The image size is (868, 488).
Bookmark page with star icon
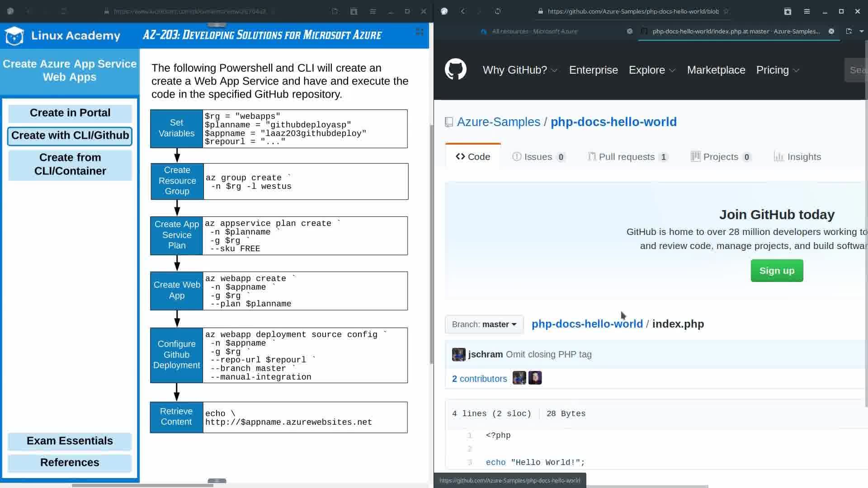[x=726, y=11]
